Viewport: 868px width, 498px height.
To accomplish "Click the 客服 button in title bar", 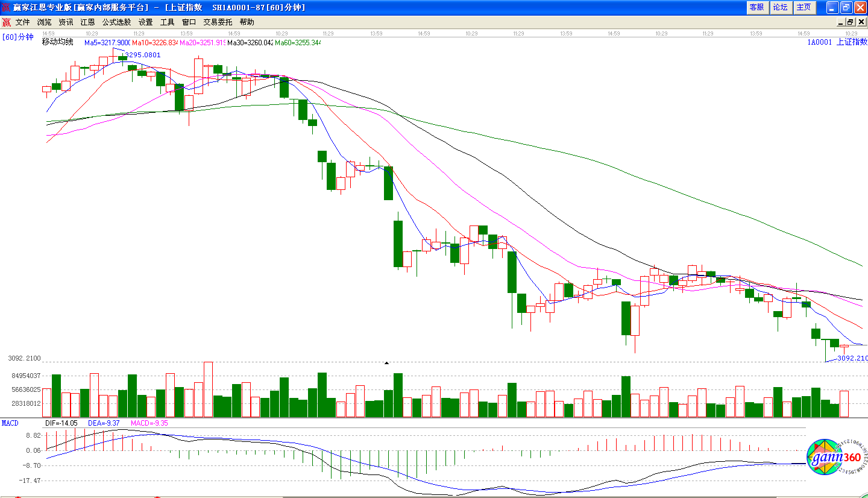I will (756, 7).
